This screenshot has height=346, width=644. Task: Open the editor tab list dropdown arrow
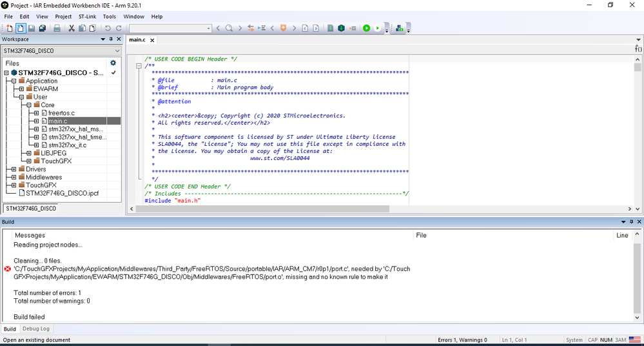coord(638,40)
